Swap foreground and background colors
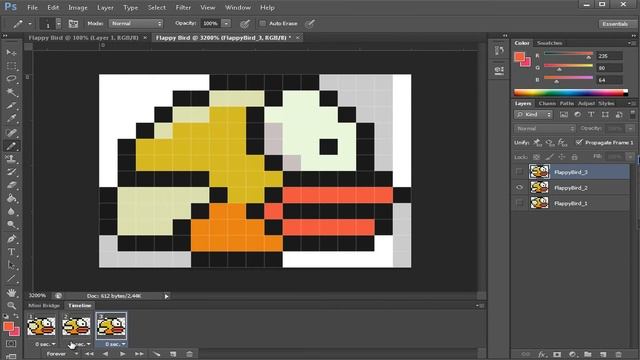The height and width of the screenshot is (360, 640). pos(16,316)
